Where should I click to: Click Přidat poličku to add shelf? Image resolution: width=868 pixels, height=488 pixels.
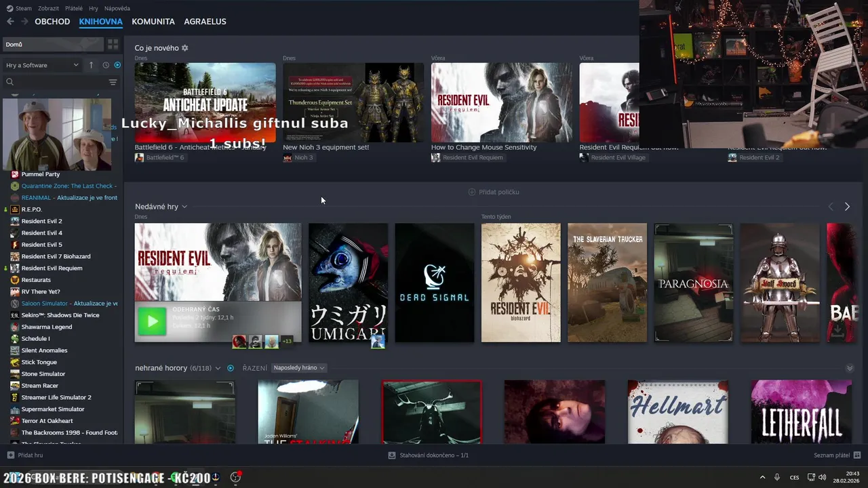(494, 192)
